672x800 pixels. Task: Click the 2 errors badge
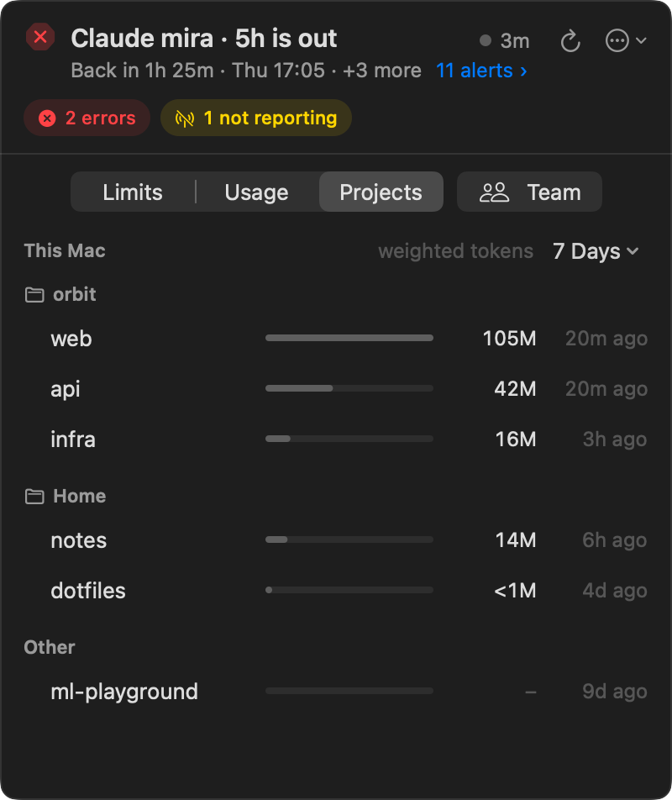tap(87, 118)
